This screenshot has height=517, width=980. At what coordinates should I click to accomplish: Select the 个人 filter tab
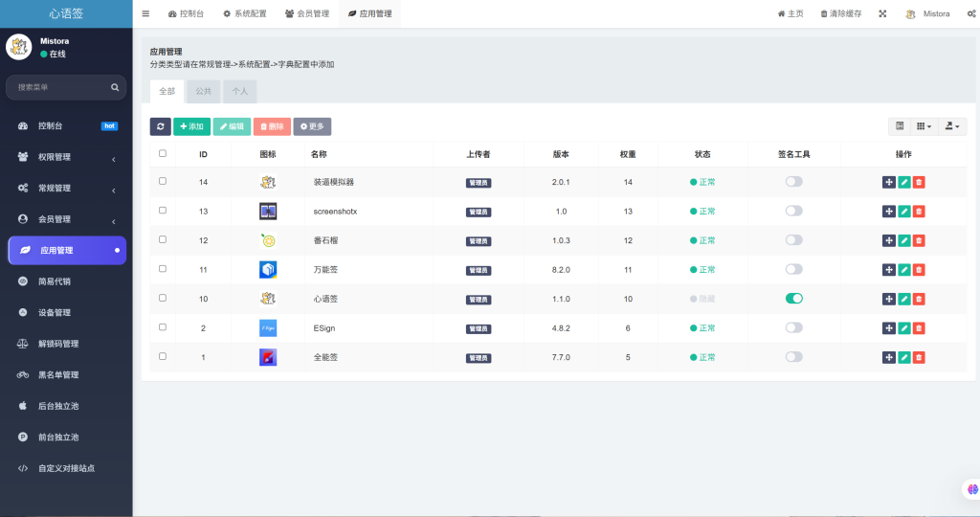pyautogui.click(x=240, y=91)
